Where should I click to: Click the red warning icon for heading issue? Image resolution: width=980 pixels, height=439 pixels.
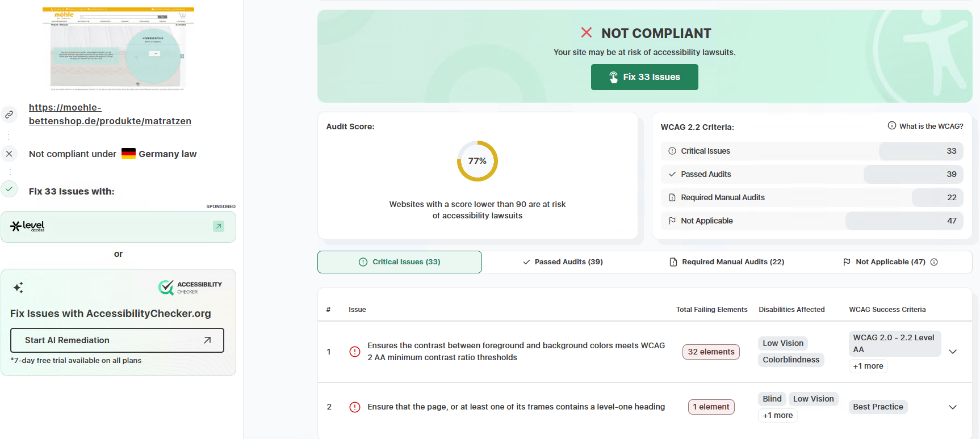point(355,407)
